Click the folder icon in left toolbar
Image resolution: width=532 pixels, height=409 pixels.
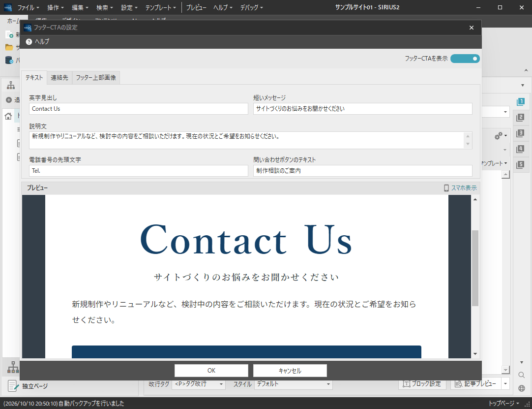[x=9, y=47]
